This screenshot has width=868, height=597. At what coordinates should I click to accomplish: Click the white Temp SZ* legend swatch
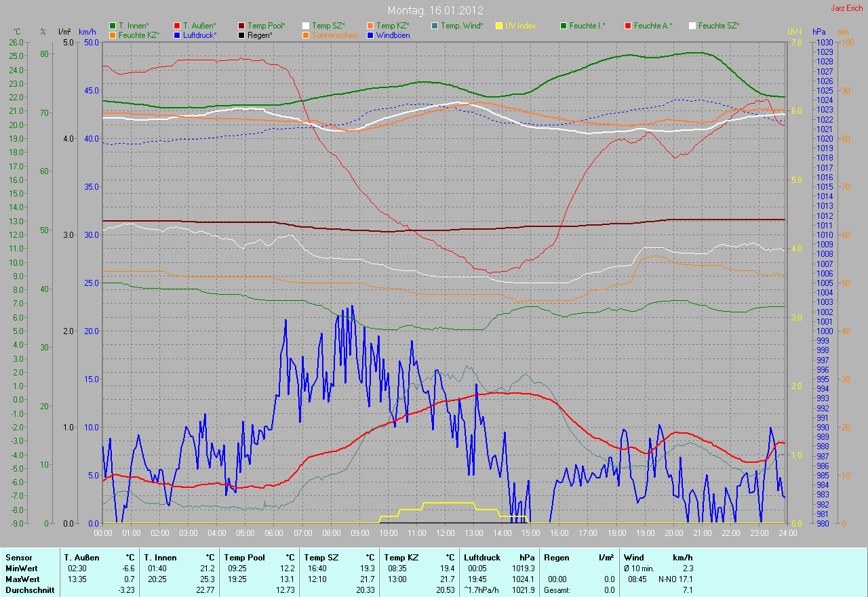pyautogui.click(x=306, y=26)
